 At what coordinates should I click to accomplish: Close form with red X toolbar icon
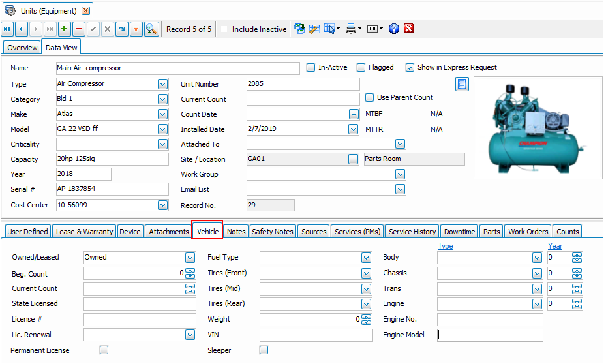(x=408, y=29)
